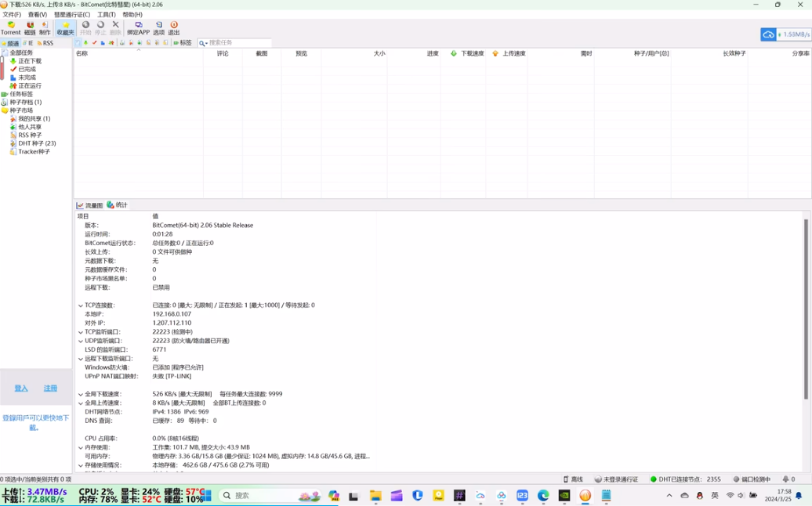Viewport: 812px width, 506px height.
Task: Click the 标签 tag button in the filter bar
Action: pos(183,43)
